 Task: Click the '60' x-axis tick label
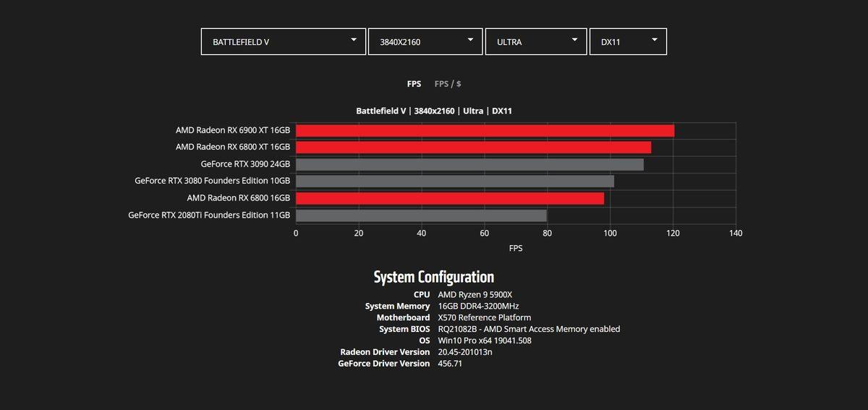(x=484, y=233)
